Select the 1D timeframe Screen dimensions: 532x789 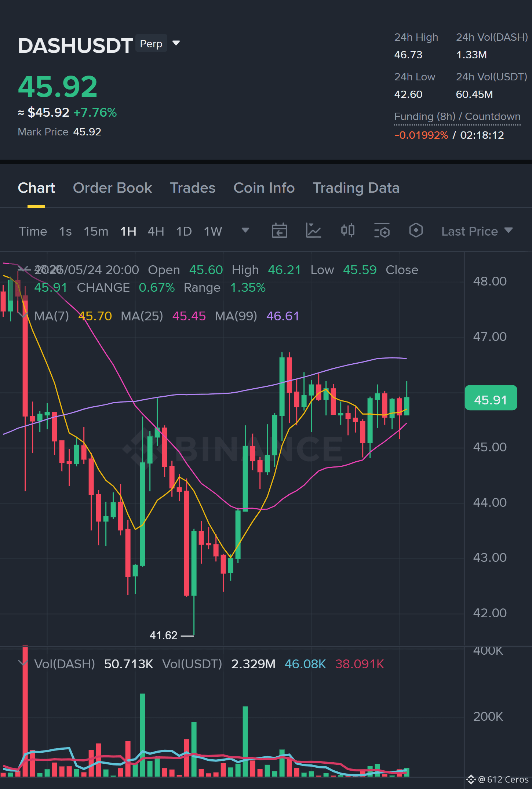coord(184,231)
